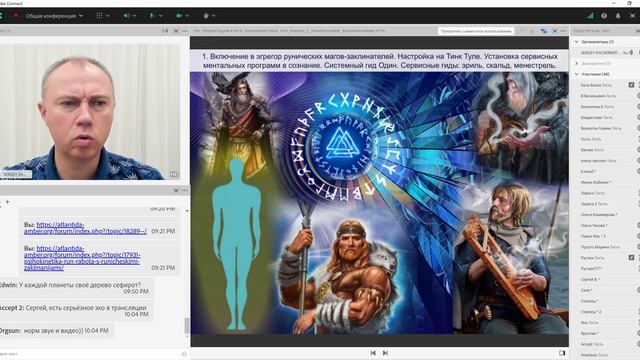Click the chat send icon

pos(184,354)
